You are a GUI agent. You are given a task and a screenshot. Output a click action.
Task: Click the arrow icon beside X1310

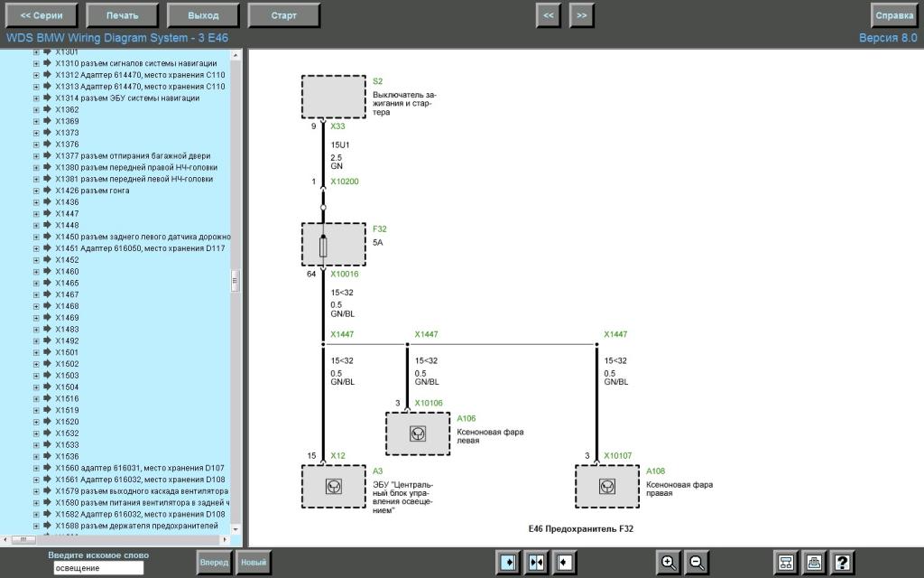(x=47, y=63)
